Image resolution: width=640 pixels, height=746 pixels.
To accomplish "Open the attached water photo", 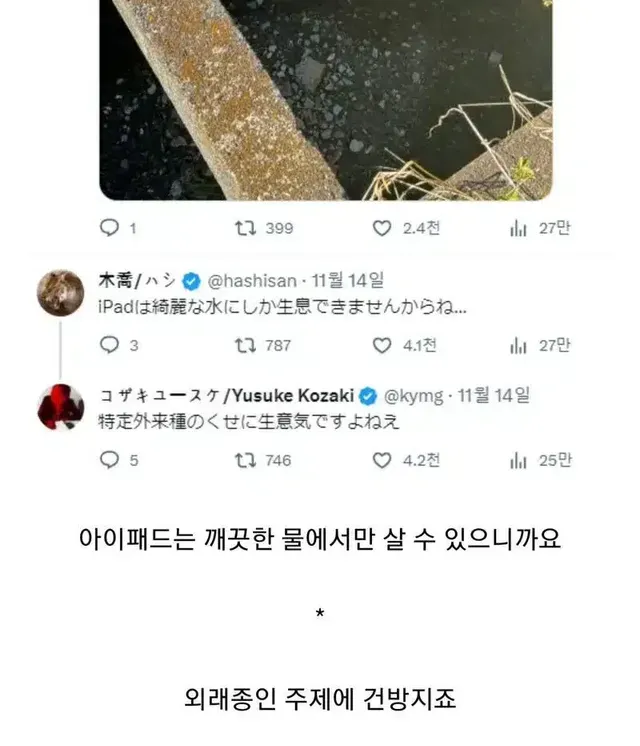I will (x=325, y=100).
